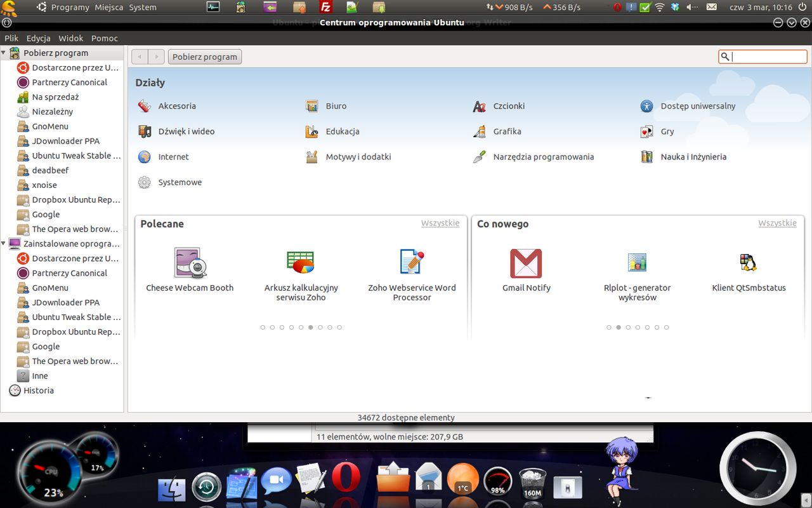Click the clock showing czw 3 mar, 10:16
Image resolution: width=812 pixels, height=508 pixels.
(761, 7)
